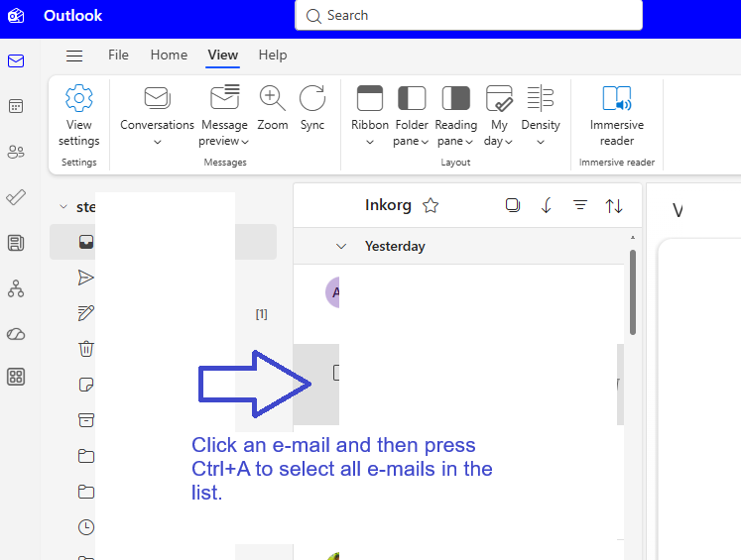
Task: Tick the checkbox on the highlighted email
Action: coord(336,373)
